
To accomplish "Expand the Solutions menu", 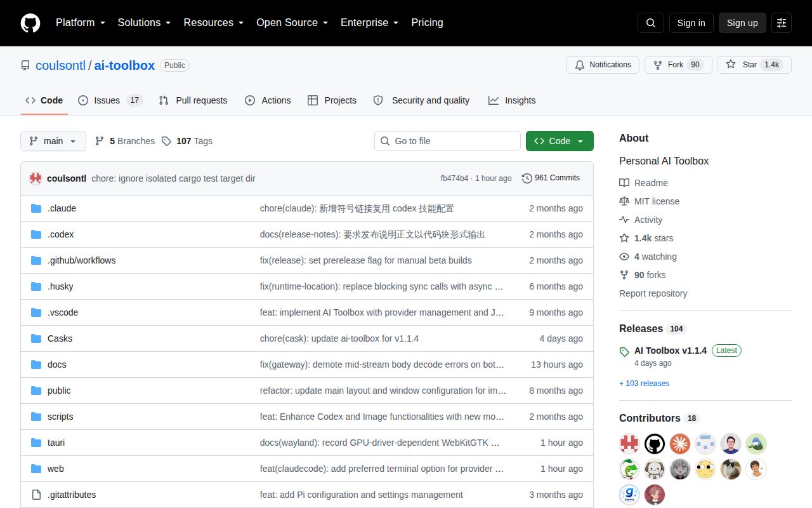I will click(144, 23).
